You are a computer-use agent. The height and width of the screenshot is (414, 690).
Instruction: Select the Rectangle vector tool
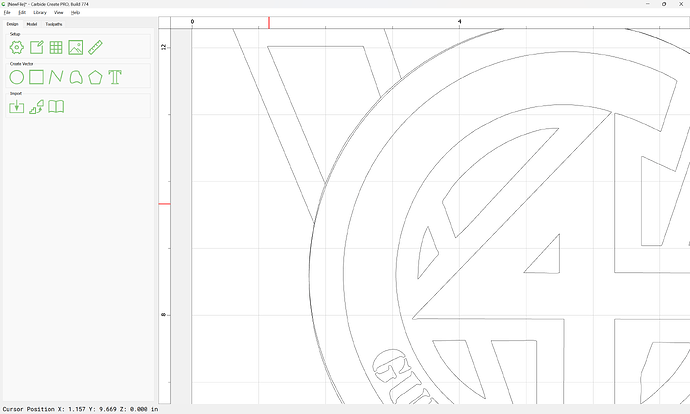37,77
